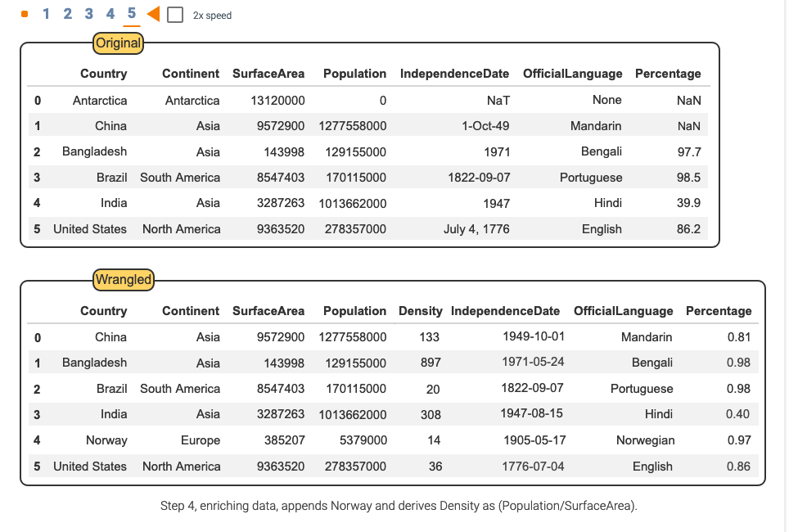Click the Norwegian language cell

pyautogui.click(x=645, y=440)
